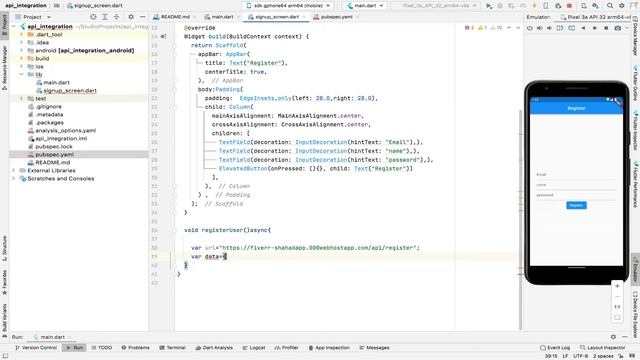Expand the .dart_tool folder
The width and height of the screenshot is (640, 360).
22,34
